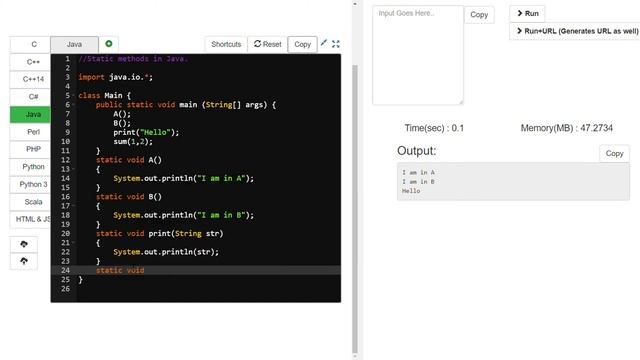Select Perl language

(33, 132)
